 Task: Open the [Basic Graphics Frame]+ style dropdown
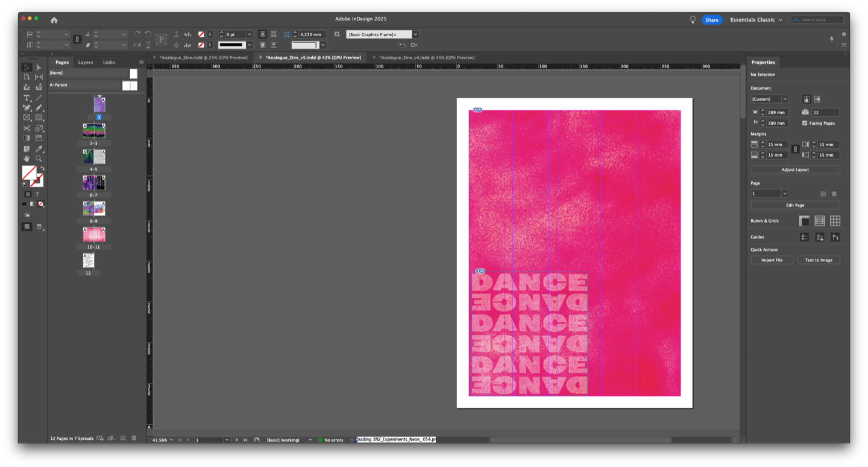tap(415, 34)
